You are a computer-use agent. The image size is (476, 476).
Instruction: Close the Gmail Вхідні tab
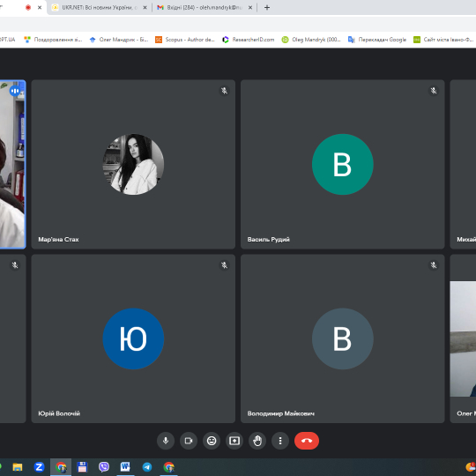[250, 8]
